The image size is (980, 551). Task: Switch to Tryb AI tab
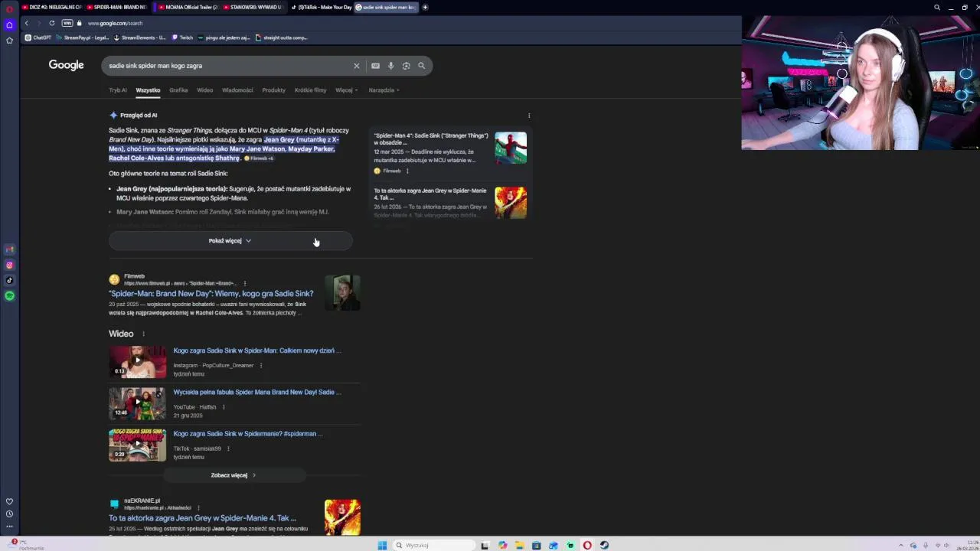118,90
